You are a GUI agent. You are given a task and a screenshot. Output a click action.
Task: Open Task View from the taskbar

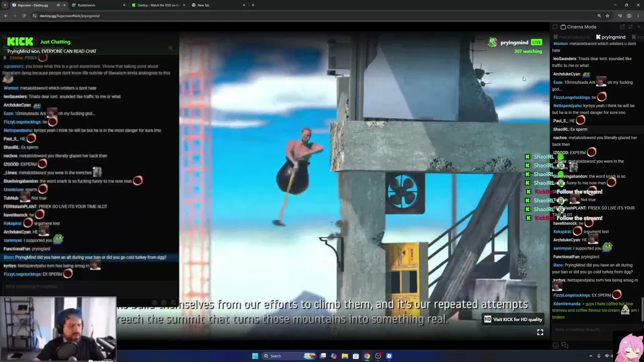323,356
